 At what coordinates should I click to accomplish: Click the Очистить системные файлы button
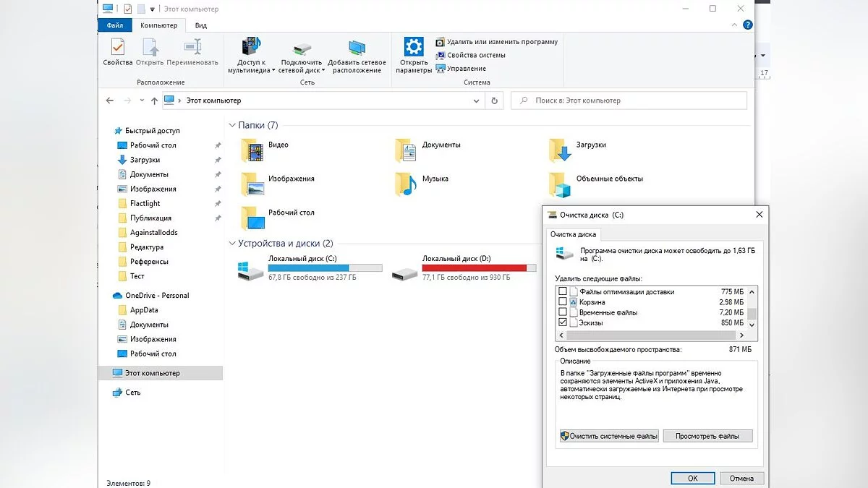point(608,436)
